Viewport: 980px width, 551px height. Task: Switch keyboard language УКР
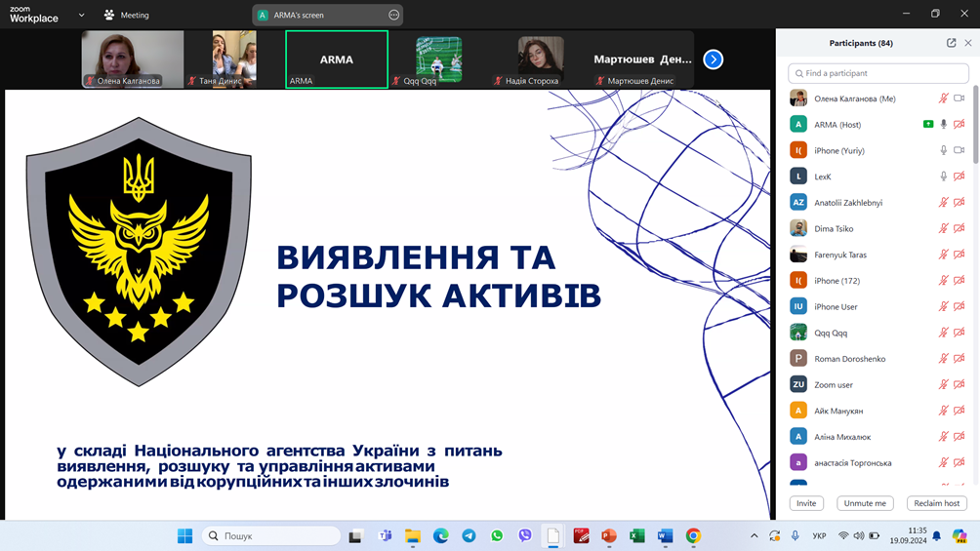(x=819, y=536)
